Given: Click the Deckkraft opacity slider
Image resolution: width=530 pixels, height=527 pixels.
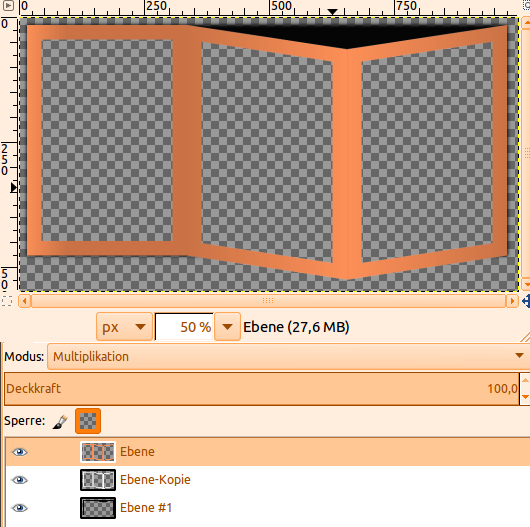Looking at the screenshot, I should pos(262,389).
